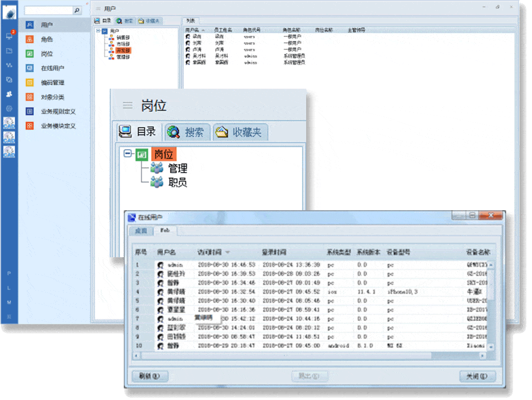Select 管理部 in the user tree
The width and height of the screenshot is (532, 400).
[123, 57]
